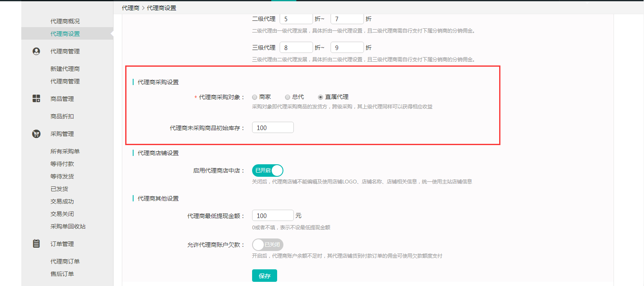Click the 代理商管理 person icon in sidebar
This screenshot has height=286, width=644.
pos(36,51)
